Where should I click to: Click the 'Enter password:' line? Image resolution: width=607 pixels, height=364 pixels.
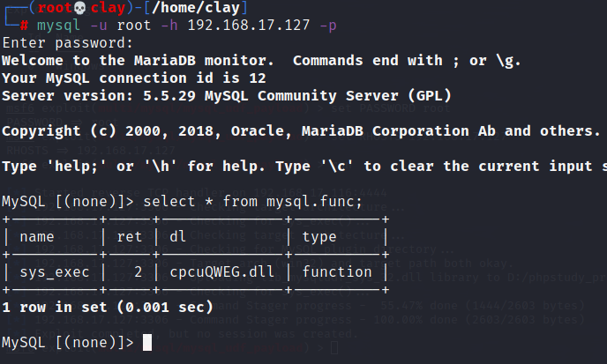coord(67,43)
